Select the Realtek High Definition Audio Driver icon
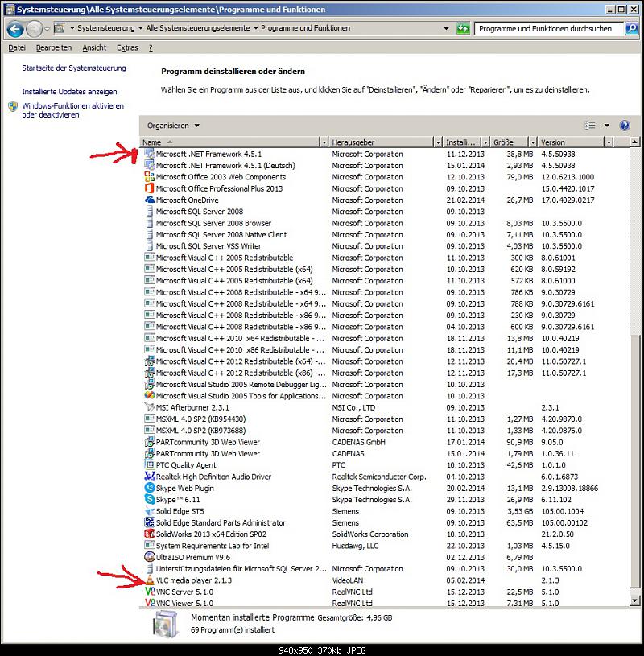 [x=150, y=476]
